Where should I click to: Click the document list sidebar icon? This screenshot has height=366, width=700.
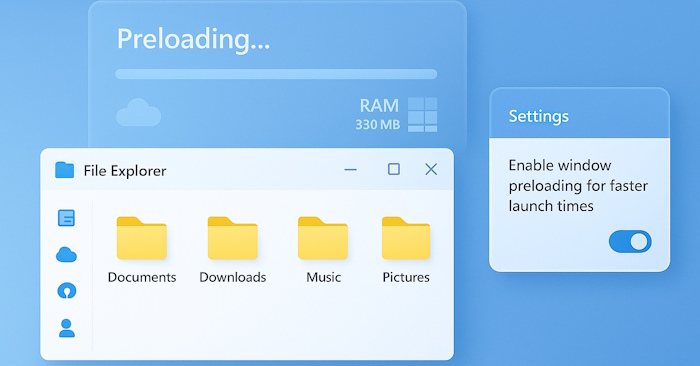(67, 218)
